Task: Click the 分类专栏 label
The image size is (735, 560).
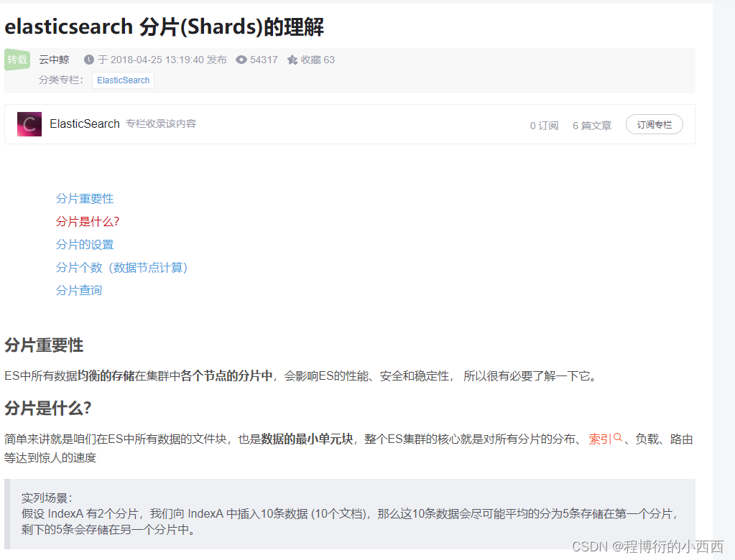Action: (x=61, y=80)
